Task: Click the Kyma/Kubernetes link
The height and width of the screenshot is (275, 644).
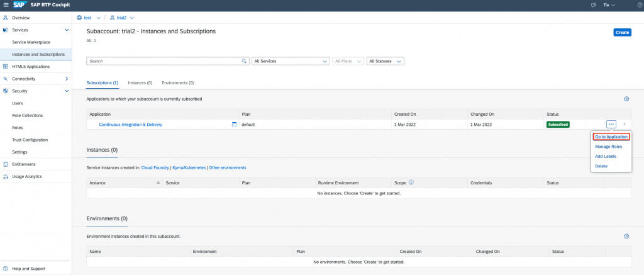Action: pyautogui.click(x=189, y=168)
